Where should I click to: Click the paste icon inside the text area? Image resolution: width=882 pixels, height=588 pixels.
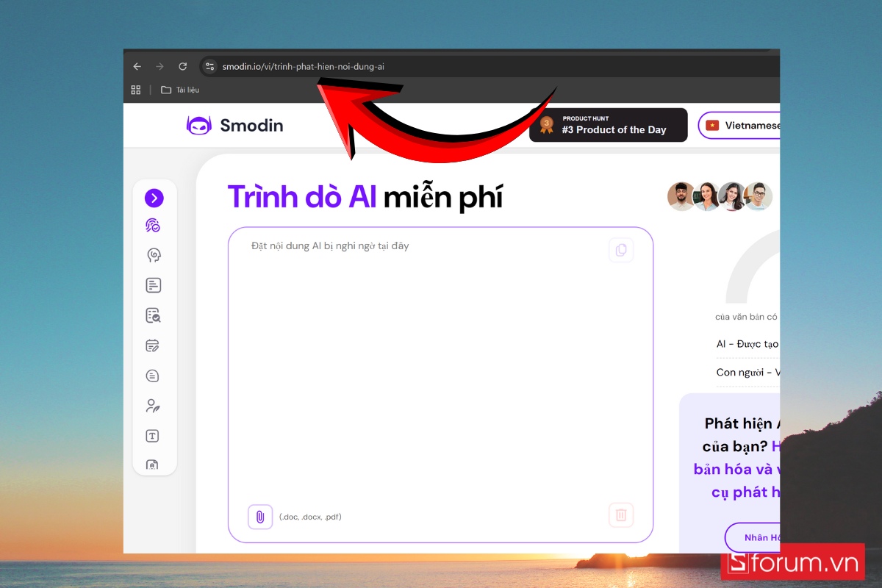click(x=621, y=250)
